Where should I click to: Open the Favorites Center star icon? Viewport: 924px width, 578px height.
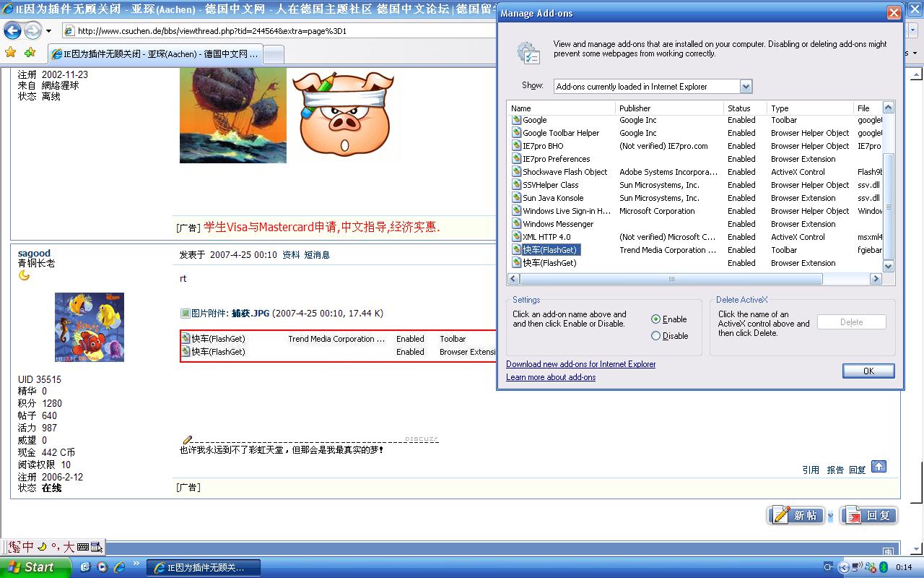coord(10,53)
